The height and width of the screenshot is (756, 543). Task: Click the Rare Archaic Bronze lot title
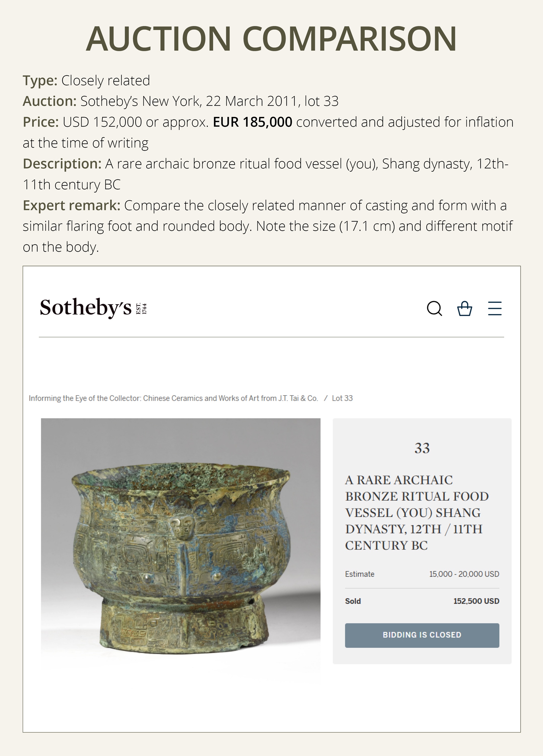coord(417,512)
